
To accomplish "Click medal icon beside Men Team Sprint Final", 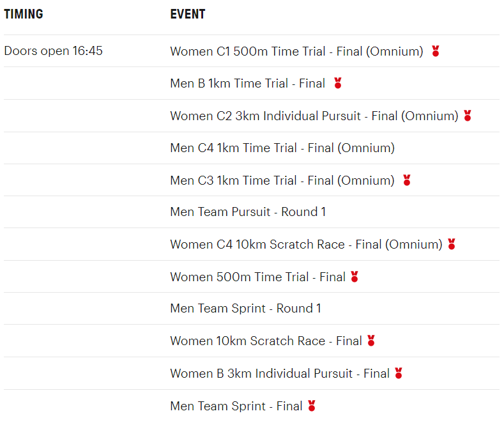I will pyautogui.click(x=312, y=405).
